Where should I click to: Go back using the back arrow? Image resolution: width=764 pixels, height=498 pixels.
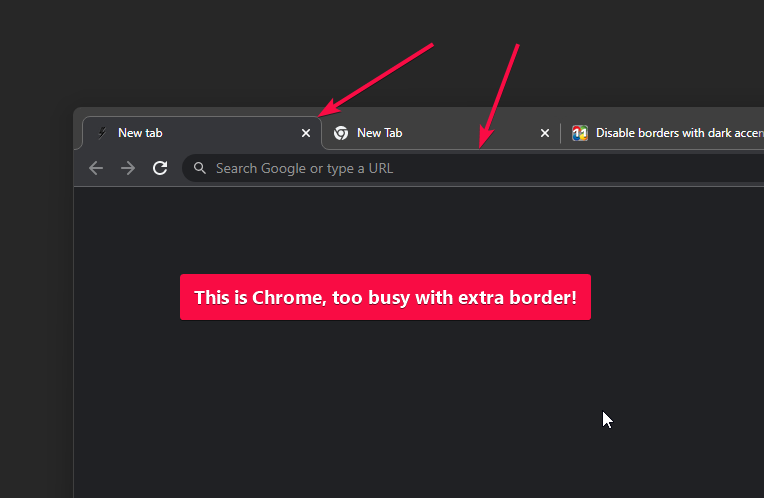coord(96,168)
